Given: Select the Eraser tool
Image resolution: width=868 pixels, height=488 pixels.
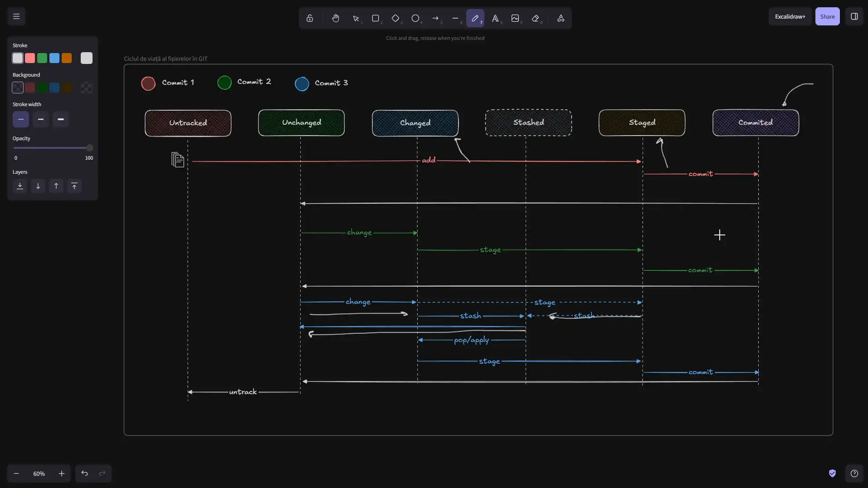Looking at the screenshot, I should [x=535, y=18].
